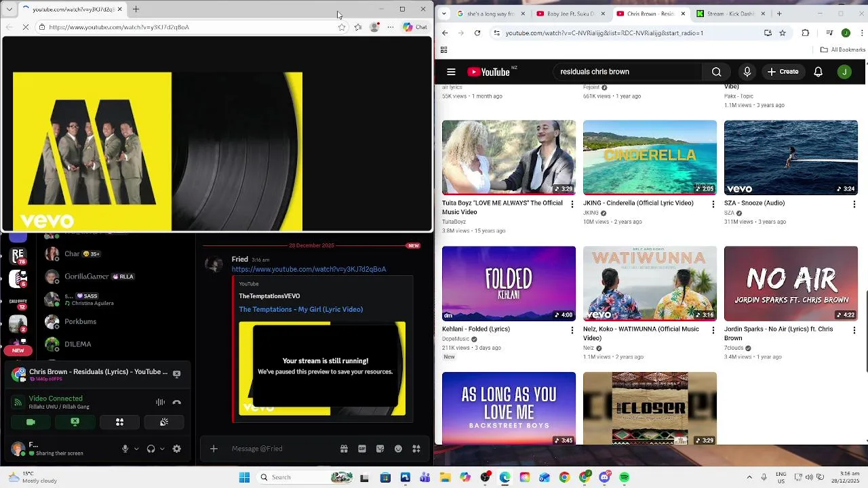This screenshot has height=488, width=868.
Task: Close the Chris Brown - Residuals tab
Action: pyautogui.click(x=683, y=14)
